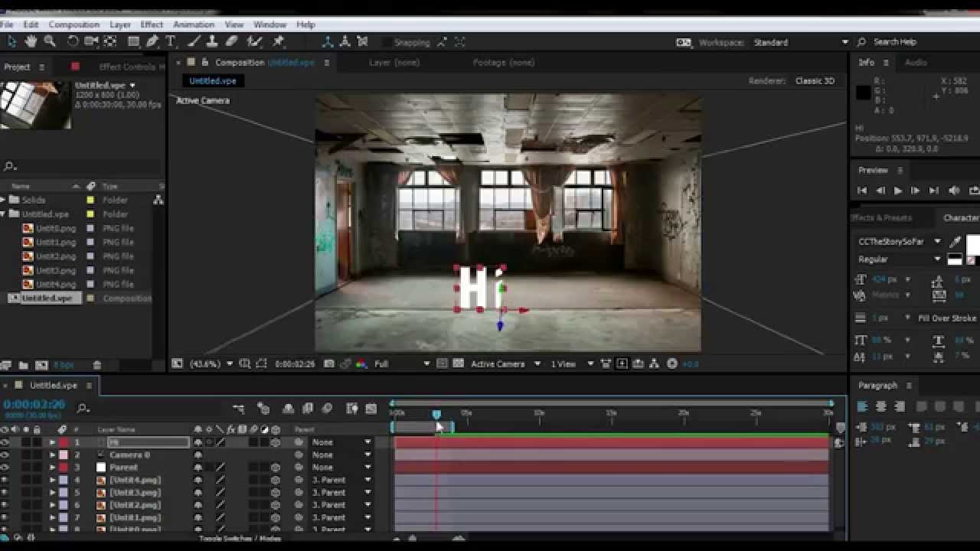Switch to the Effect Controls tab
The height and width of the screenshot is (551, 980).
(x=131, y=67)
